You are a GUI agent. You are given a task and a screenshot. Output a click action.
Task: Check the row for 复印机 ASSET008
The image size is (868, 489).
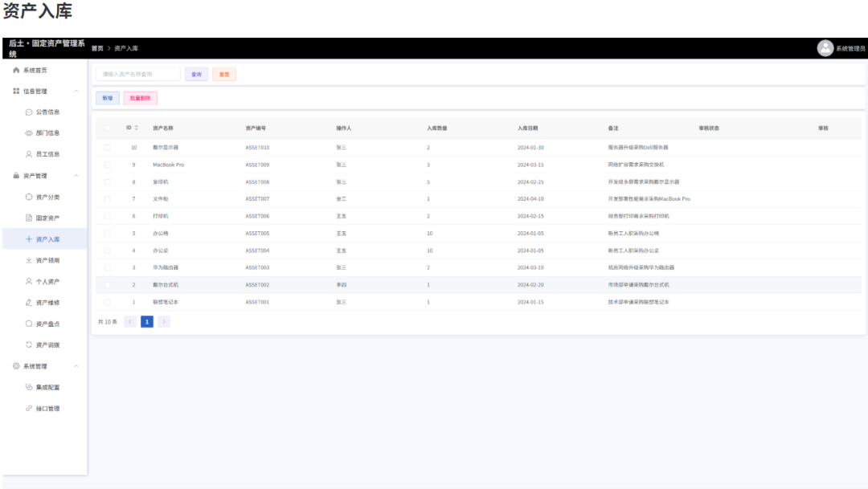[x=108, y=182]
